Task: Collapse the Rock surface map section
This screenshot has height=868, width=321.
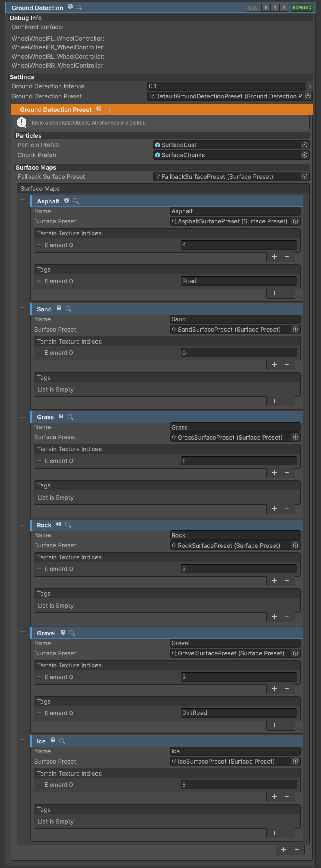Action: [x=167, y=525]
